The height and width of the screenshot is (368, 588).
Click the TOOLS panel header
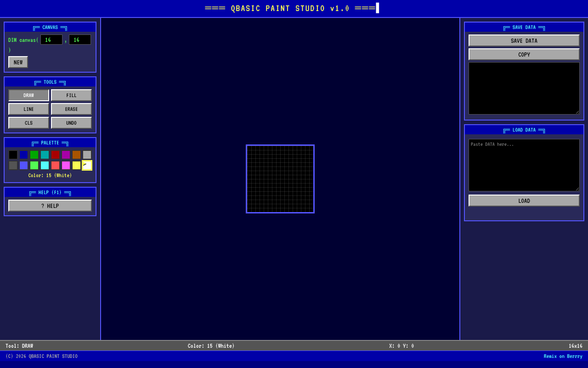[50, 82]
